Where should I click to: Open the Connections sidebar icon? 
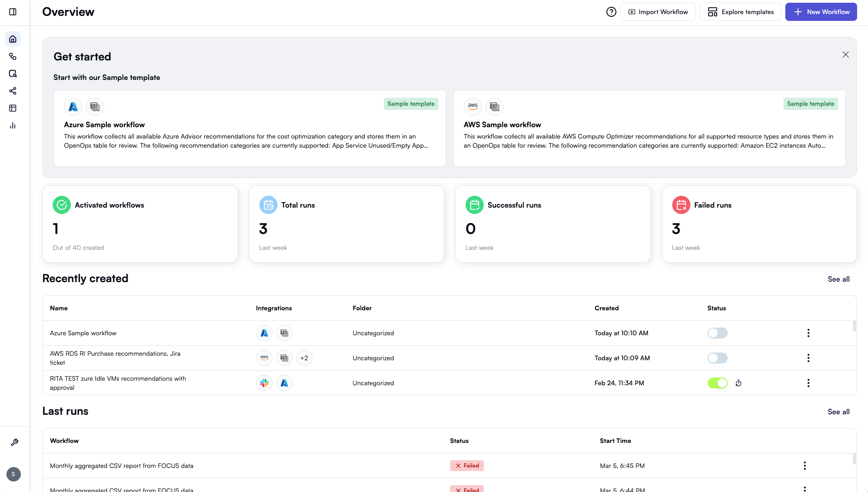coord(13,91)
